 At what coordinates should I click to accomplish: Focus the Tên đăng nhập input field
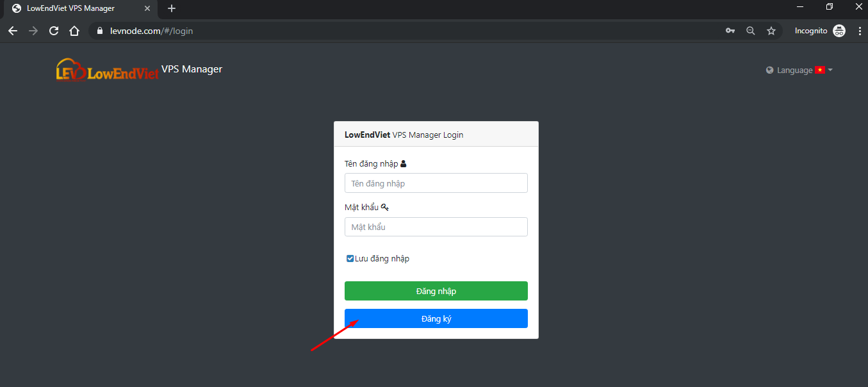click(436, 183)
